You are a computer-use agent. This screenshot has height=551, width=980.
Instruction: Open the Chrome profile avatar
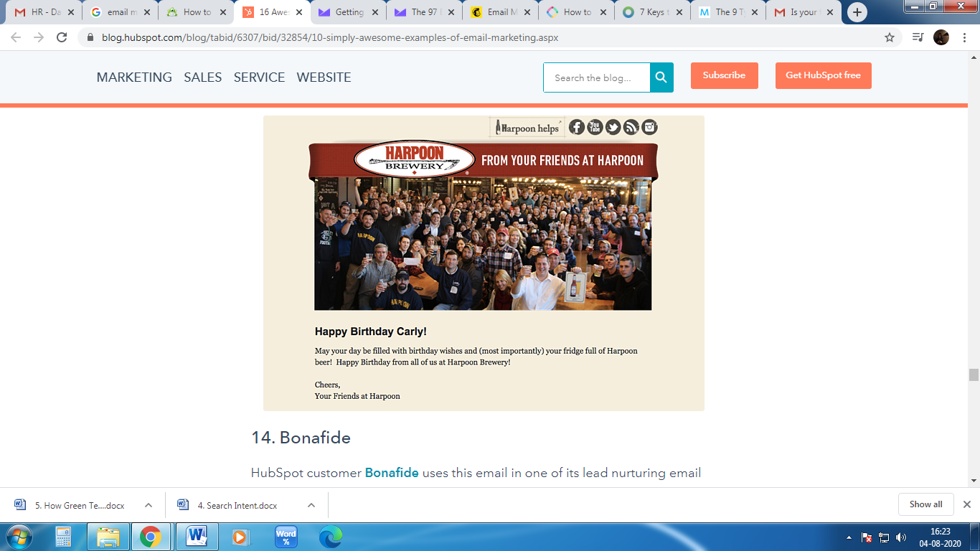(941, 37)
